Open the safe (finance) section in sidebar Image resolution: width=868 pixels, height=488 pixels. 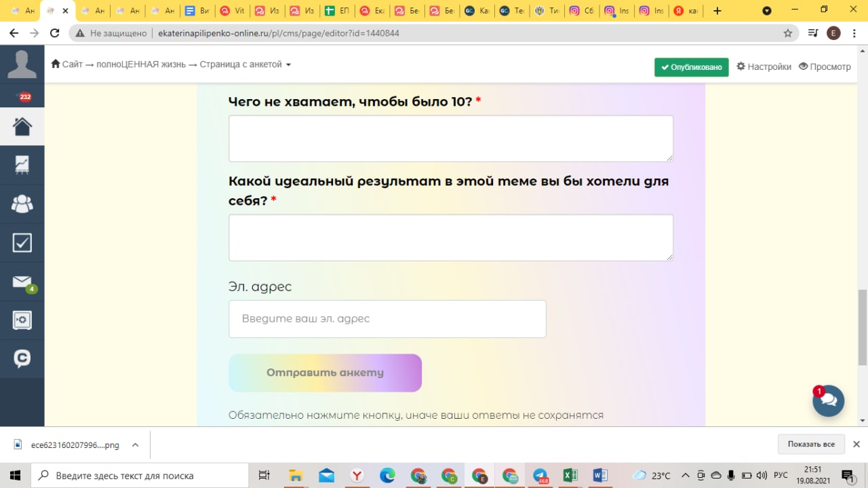(22, 320)
